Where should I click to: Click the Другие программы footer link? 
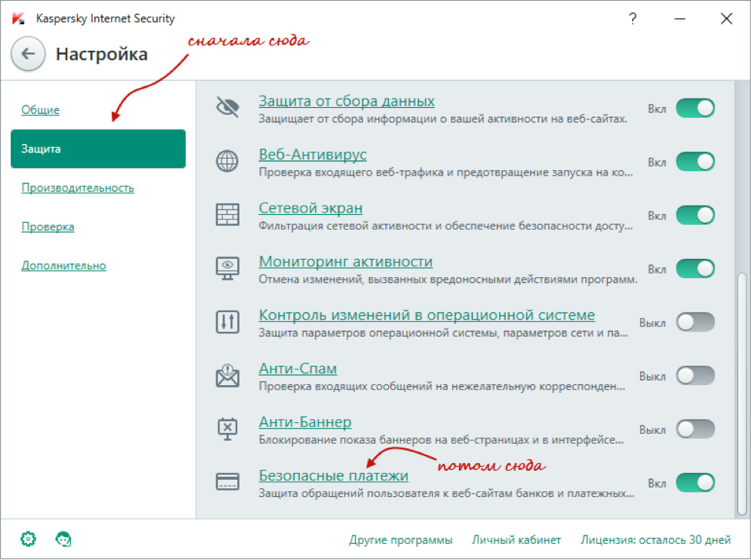point(401,540)
